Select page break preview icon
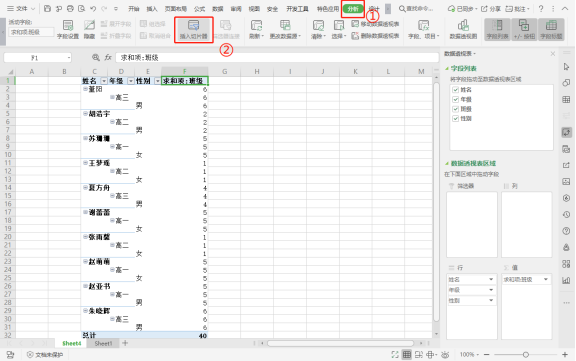The height and width of the screenshot is (361, 576). [x=418, y=354]
